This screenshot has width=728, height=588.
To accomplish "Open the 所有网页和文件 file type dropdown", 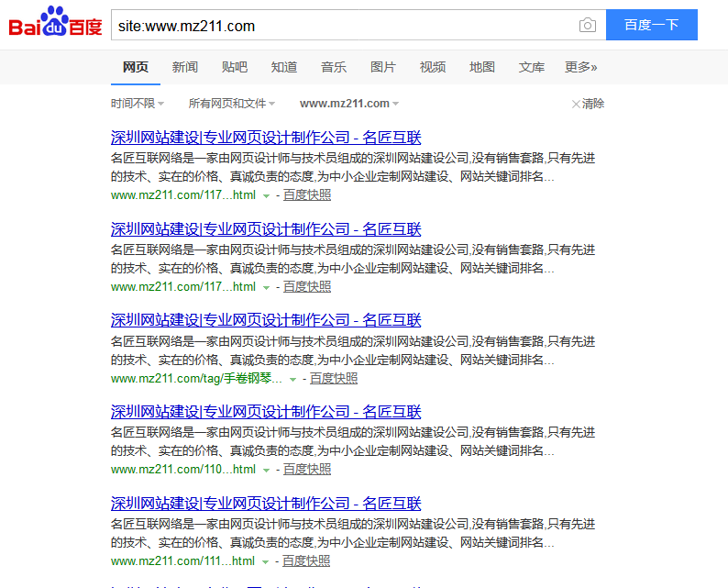I will coord(231,104).
